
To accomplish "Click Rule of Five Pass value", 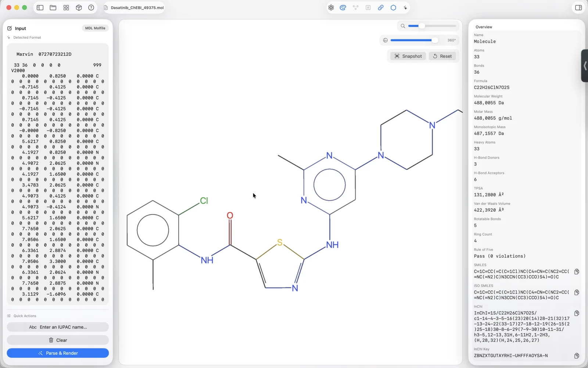I will [499, 256].
